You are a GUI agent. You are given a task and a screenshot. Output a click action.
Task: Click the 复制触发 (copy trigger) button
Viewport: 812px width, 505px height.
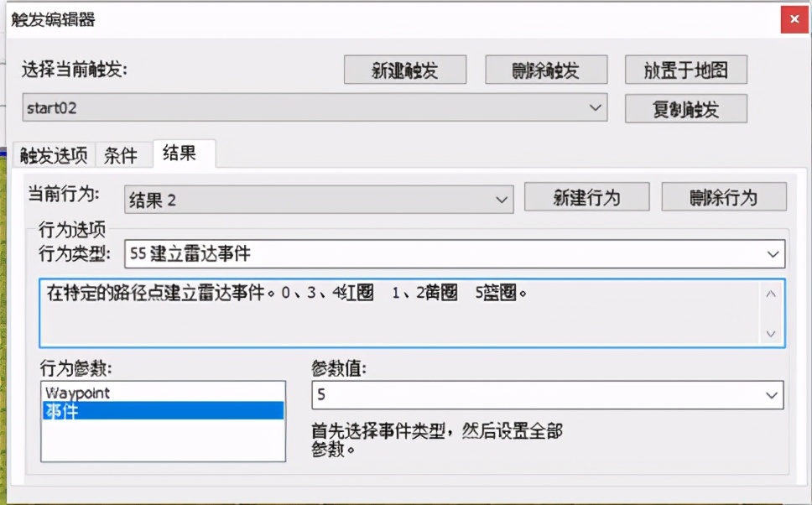[x=685, y=108]
